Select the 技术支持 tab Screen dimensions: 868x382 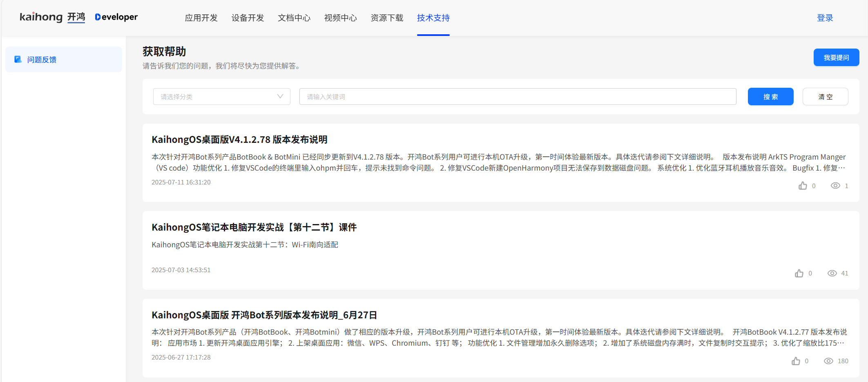[433, 18]
